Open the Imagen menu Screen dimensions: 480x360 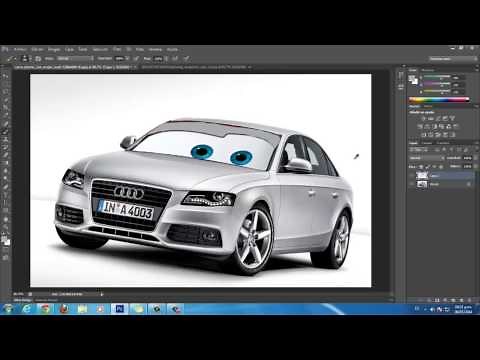click(54, 49)
